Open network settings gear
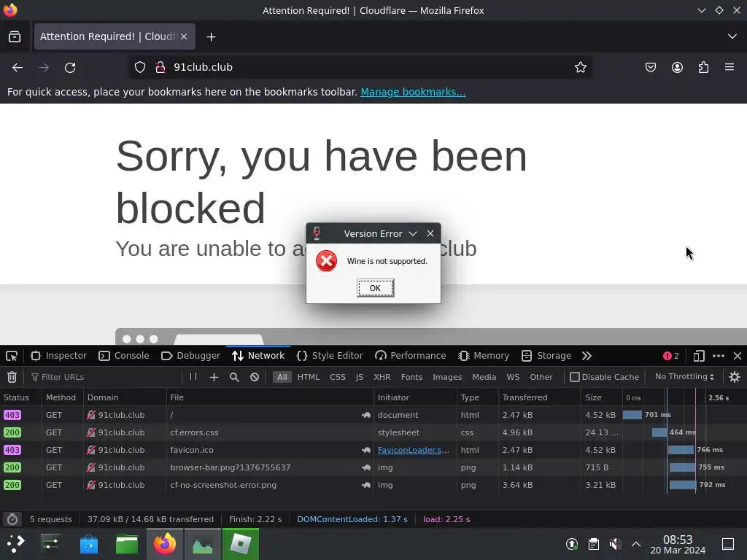 coord(735,377)
